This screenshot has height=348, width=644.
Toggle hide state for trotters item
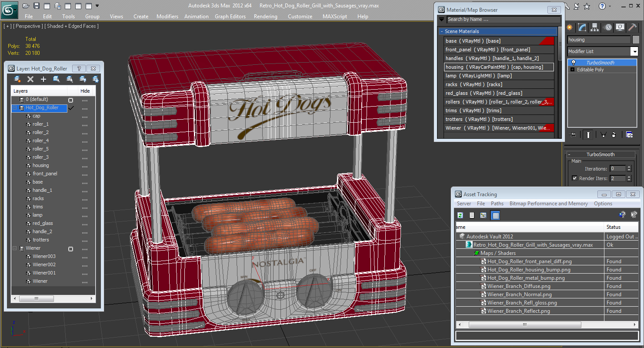point(85,240)
